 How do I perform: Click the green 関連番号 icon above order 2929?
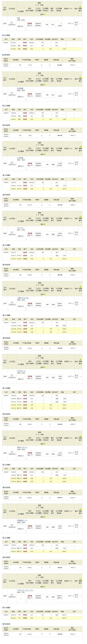click(80, 436)
